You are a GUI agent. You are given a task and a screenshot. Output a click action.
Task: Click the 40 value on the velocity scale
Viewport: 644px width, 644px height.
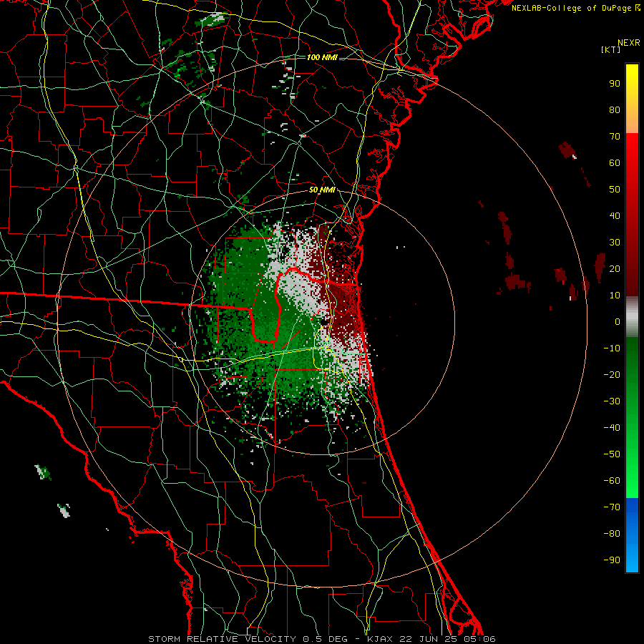pos(615,215)
